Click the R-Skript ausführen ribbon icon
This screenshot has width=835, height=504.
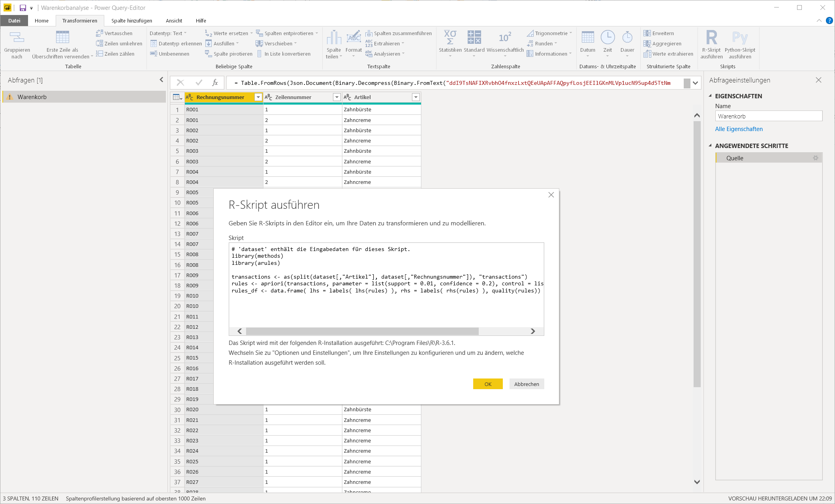(711, 38)
